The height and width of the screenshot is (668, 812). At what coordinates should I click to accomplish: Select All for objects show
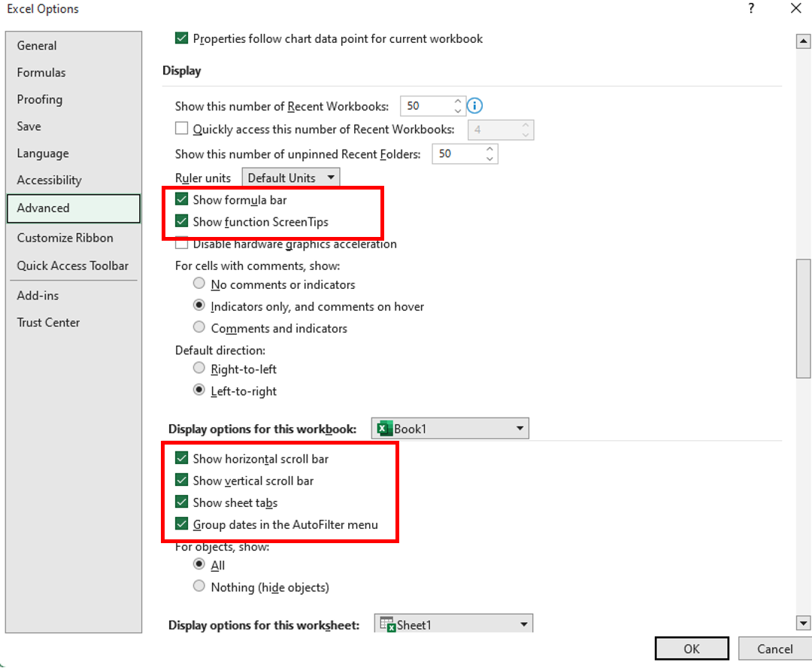coord(198,564)
